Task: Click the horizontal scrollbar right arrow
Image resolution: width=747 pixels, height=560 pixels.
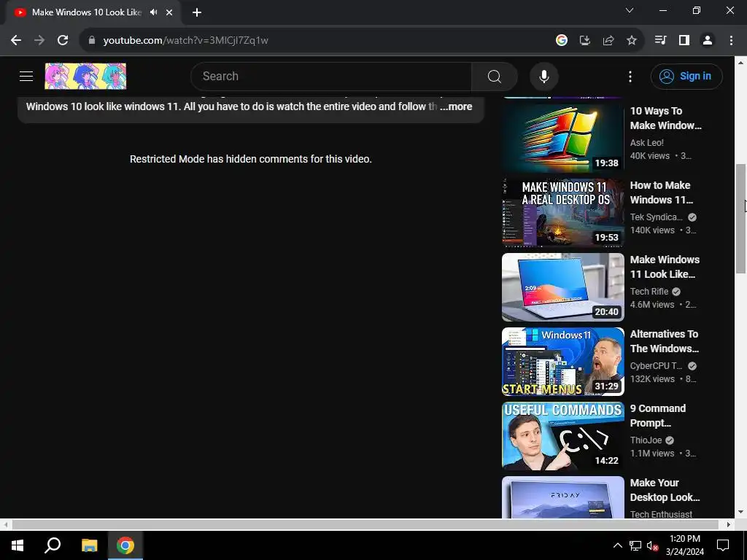Action: (x=729, y=524)
